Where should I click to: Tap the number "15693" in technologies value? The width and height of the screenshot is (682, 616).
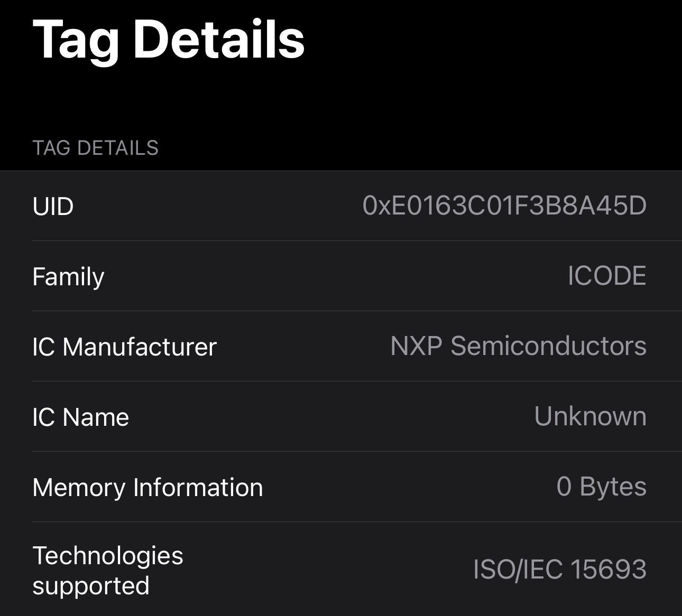(609, 570)
